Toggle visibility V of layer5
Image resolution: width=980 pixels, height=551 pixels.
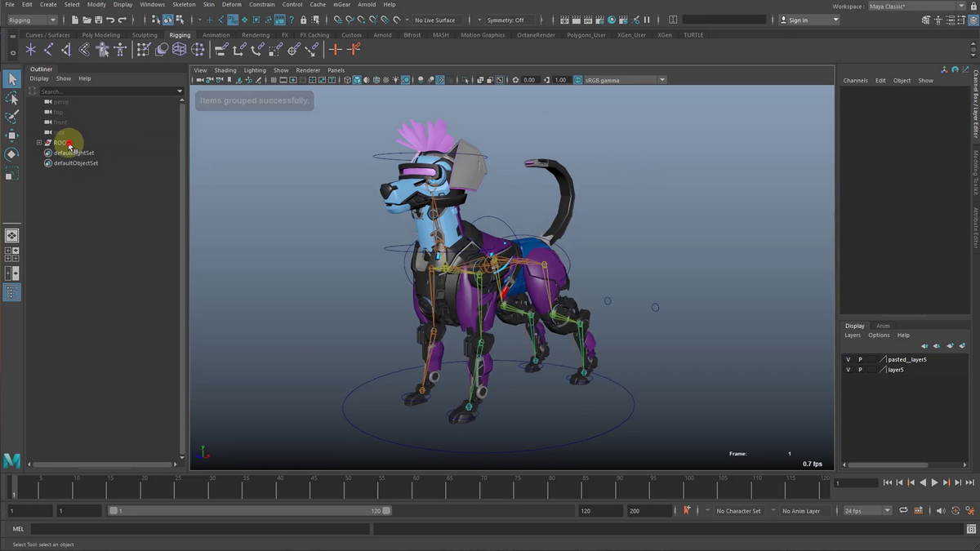click(x=848, y=370)
